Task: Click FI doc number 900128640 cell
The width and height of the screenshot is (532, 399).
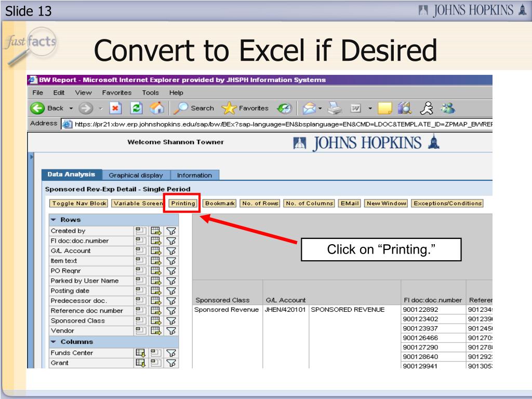Action: [x=433, y=357]
